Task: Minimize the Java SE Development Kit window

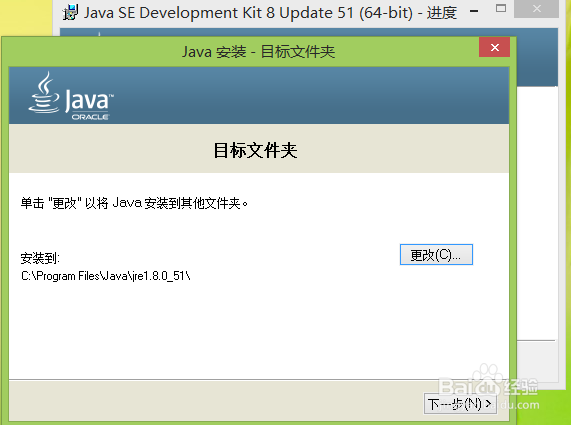Action: [474, 11]
